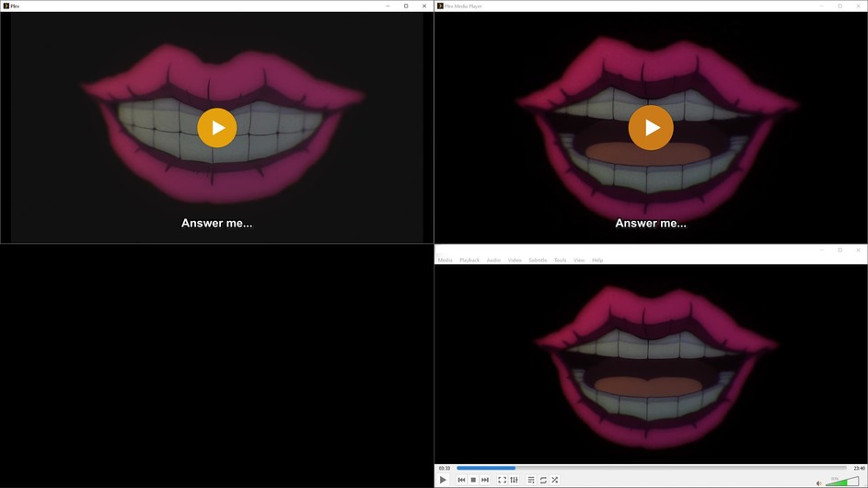Click the VLC total time 23:40
868x488 pixels.
[859, 468]
